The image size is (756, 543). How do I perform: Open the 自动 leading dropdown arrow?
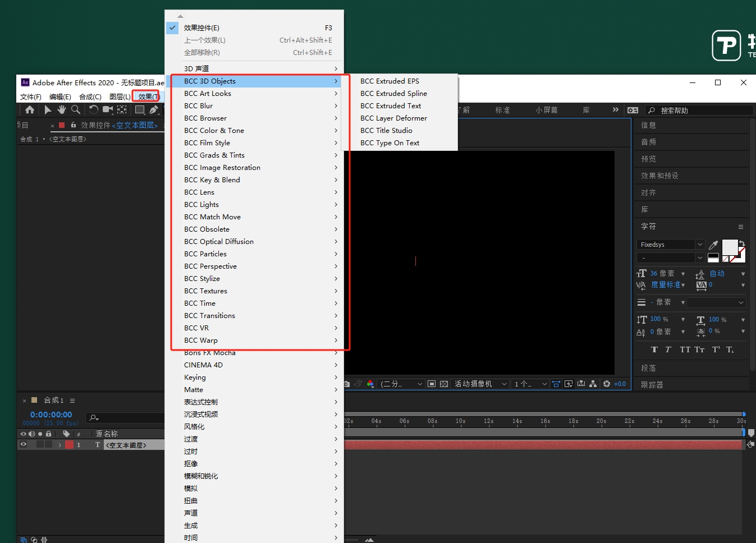coord(743,274)
